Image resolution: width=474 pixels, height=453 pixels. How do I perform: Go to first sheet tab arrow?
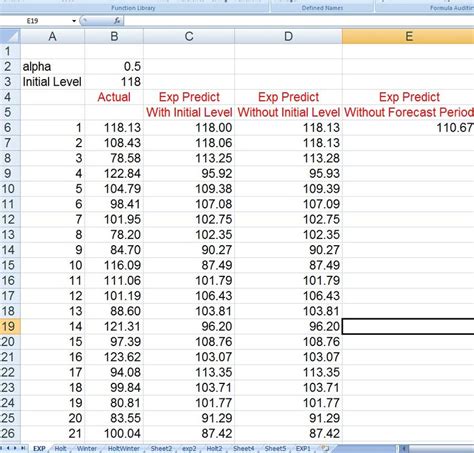pyautogui.click(x=2, y=448)
